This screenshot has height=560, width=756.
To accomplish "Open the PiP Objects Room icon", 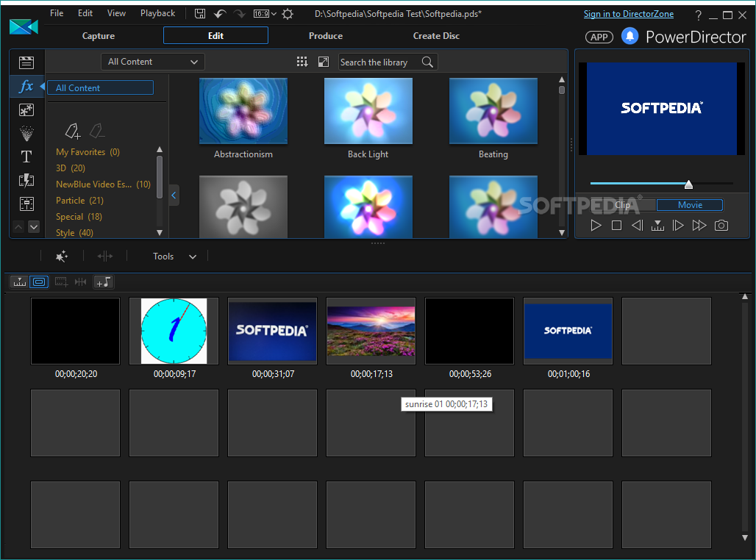I will (x=26, y=110).
